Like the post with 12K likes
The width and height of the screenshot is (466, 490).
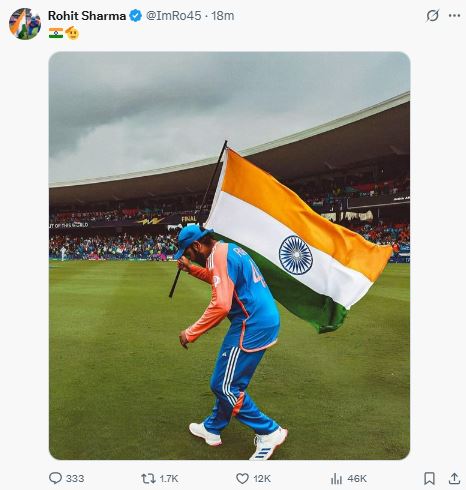tap(242, 478)
